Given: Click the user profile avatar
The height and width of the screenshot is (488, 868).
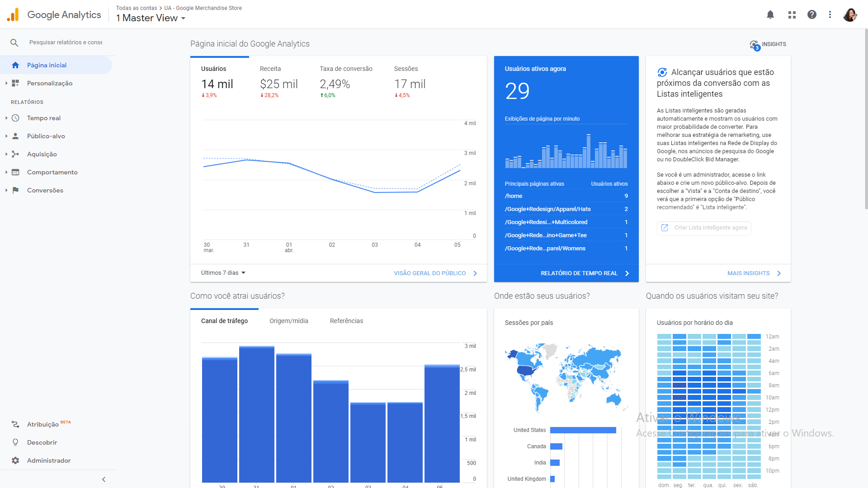Looking at the screenshot, I should coord(850,14).
